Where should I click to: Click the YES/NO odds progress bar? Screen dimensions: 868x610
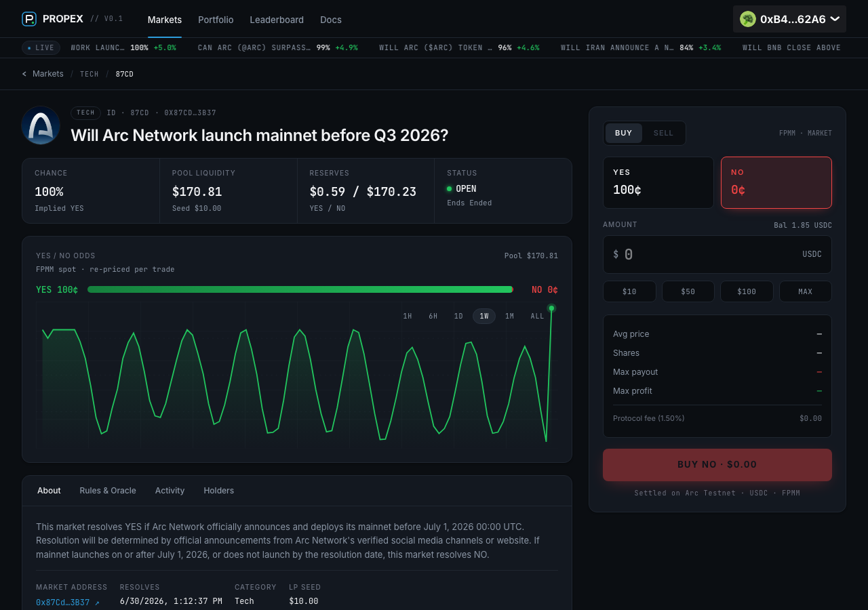click(x=300, y=289)
